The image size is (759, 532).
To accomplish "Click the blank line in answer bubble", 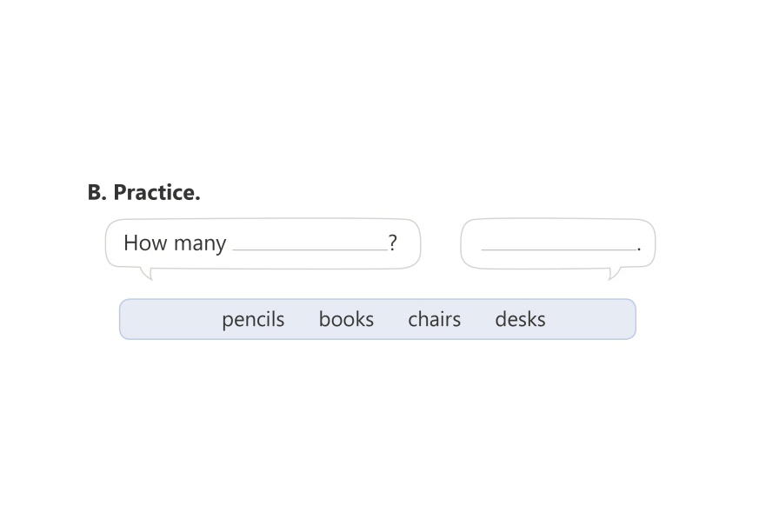I will (x=557, y=245).
